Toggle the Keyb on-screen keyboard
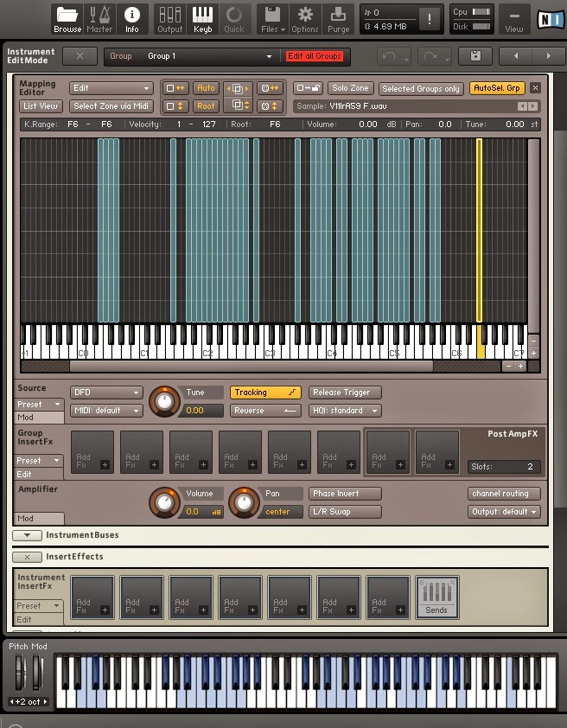567x728 pixels. point(202,18)
